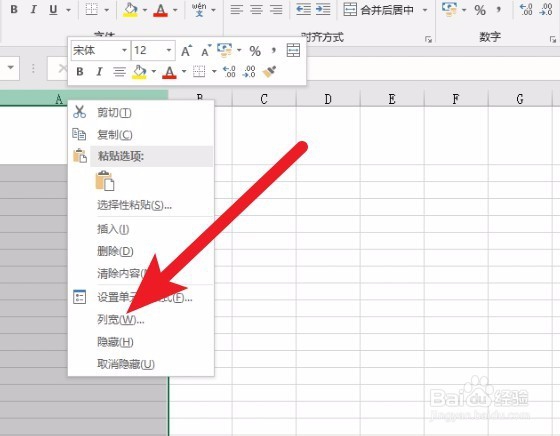
Task: Apply red font color in mini toolbar
Action: pos(169,72)
